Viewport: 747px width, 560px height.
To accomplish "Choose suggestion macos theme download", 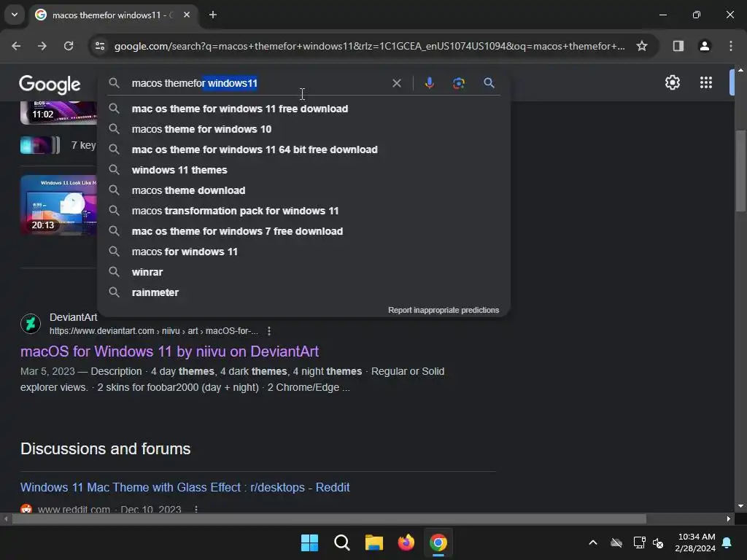I will 303,190.
